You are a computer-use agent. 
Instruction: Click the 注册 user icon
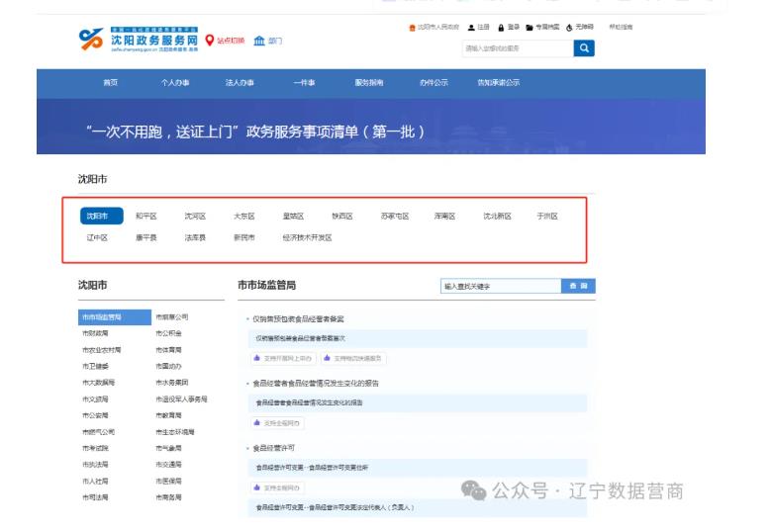click(x=471, y=27)
